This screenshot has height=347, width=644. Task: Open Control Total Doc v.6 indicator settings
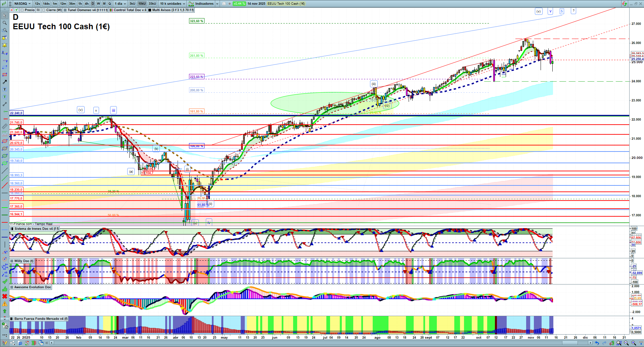click(x=130, y=10)
